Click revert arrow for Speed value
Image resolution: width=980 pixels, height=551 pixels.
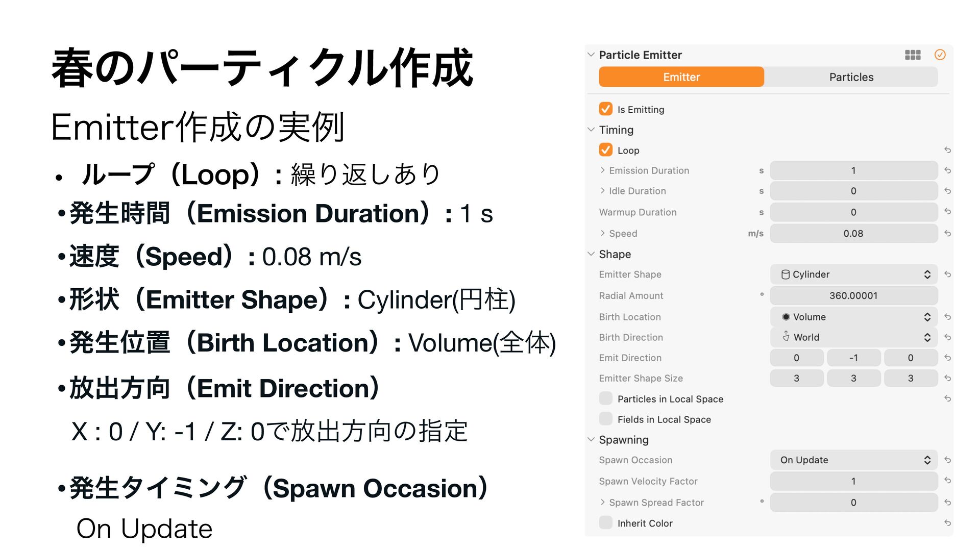click(947, 233)
